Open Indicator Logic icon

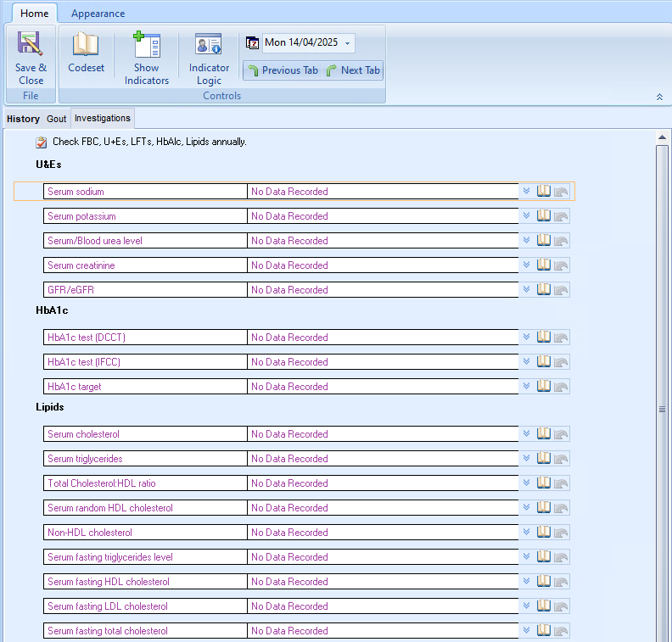coord(209,44)
